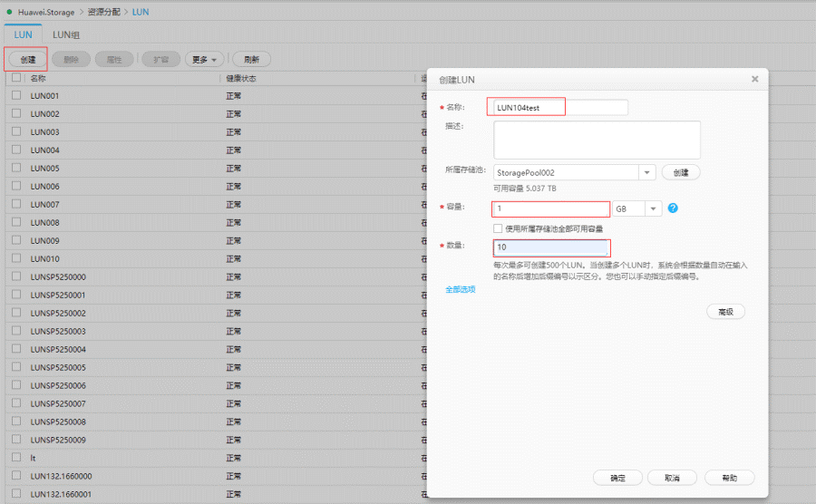The width and height of the screenshot is (816, 504).
Task: Select the LUN tab
Action: tap(23, 34)
